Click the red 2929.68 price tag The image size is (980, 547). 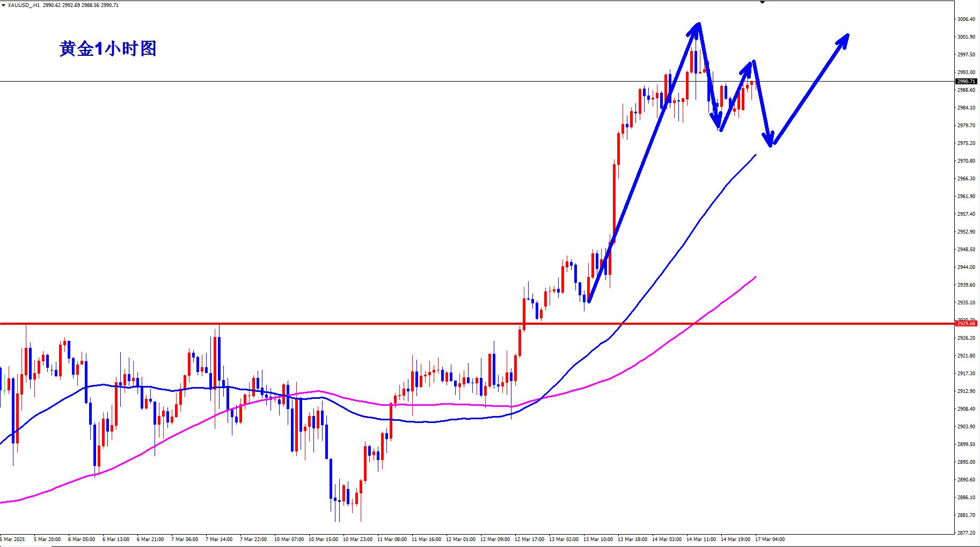[967, 324]
